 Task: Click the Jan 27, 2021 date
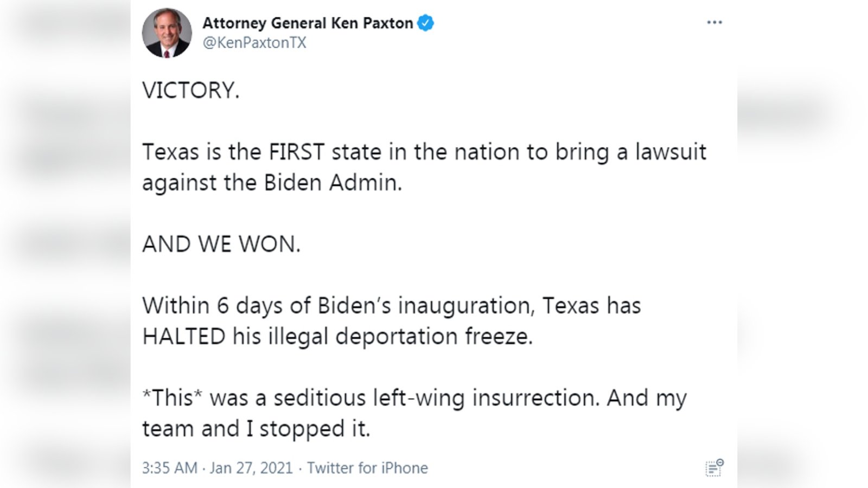pos(251,468)
